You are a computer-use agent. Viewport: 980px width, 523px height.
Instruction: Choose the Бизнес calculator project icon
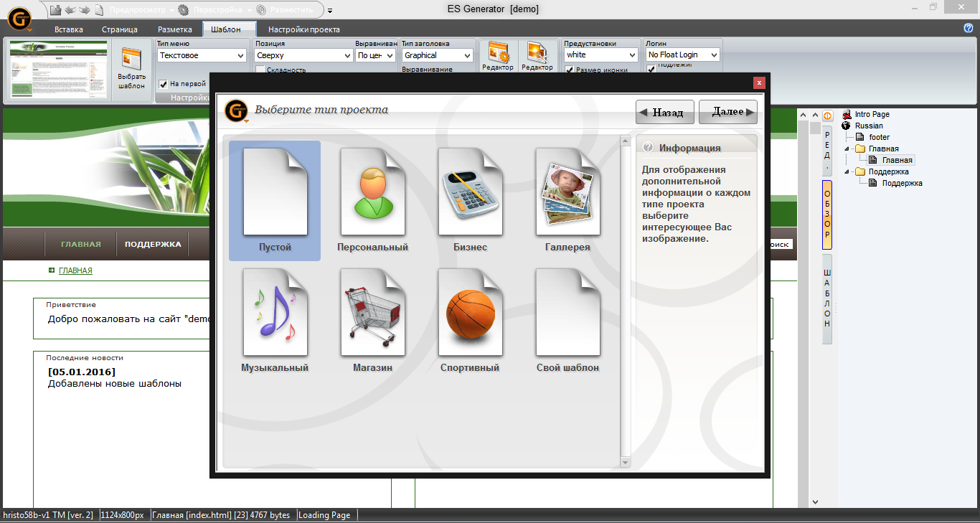pyautogui.click(x=470, y=192)
